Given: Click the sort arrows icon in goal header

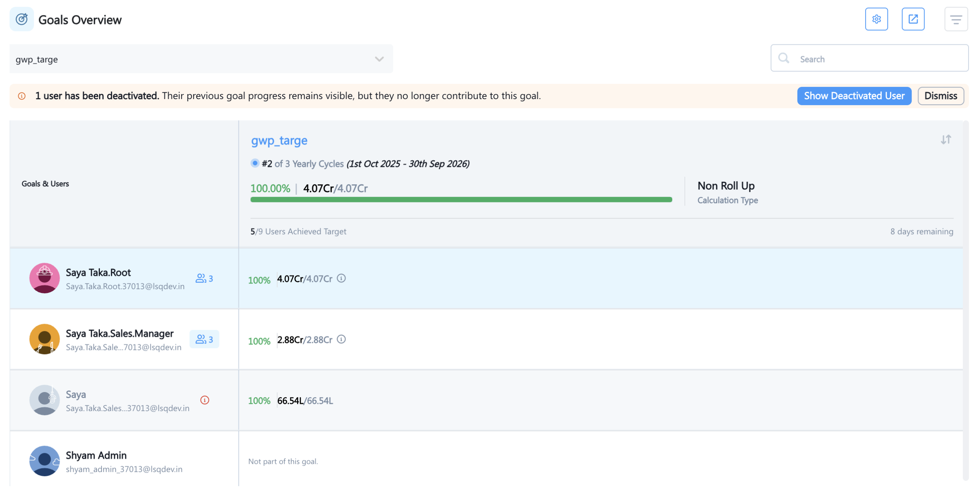Looking at the screenshot, I should (x=945, y=140).
